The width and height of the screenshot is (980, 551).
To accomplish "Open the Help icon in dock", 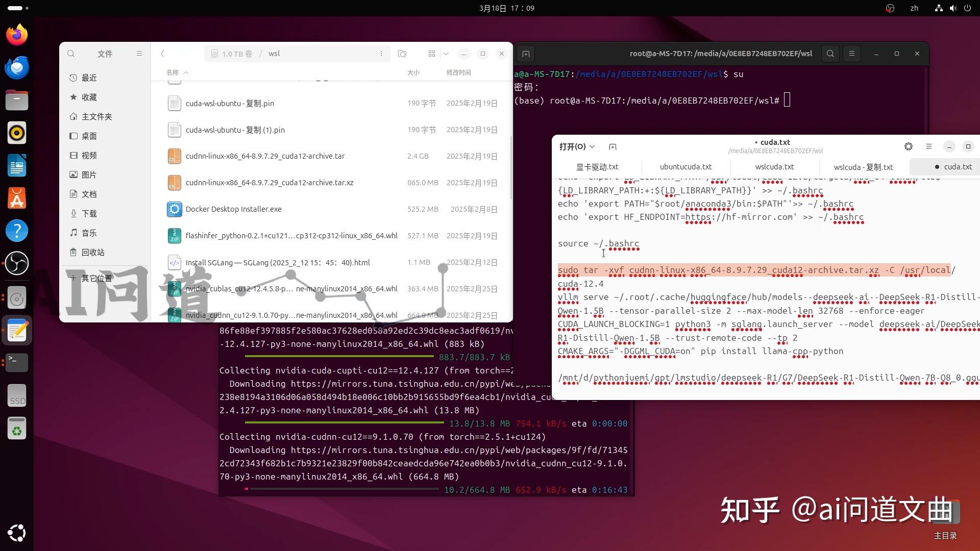I will pyautogui.click(x=17, y=231).
